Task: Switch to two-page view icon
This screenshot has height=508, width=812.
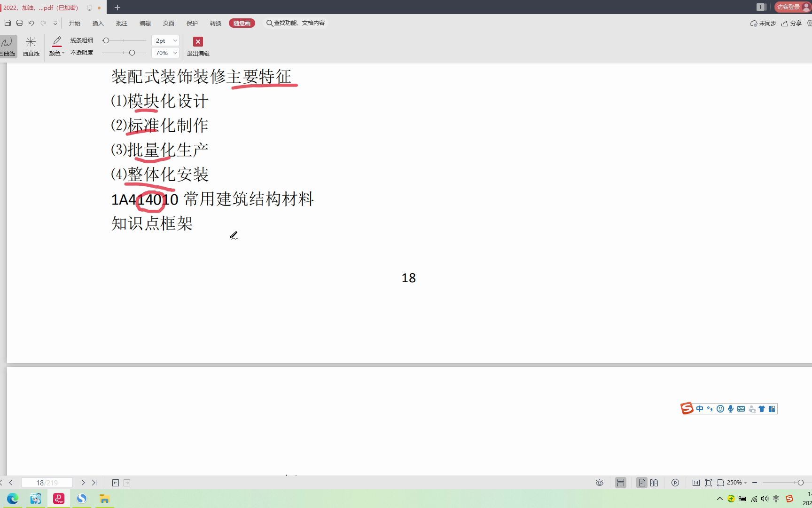Action: click(x=654, y=483)
